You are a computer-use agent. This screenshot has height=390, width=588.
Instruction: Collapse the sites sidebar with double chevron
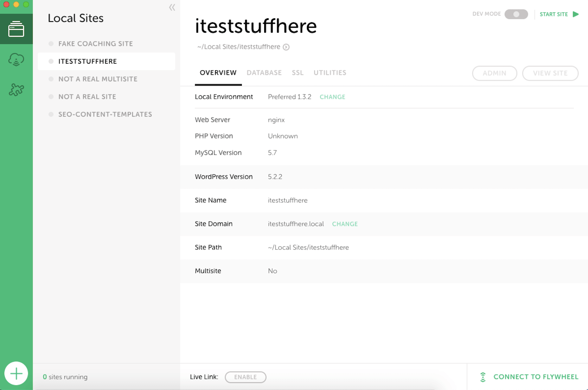(172, 7)
